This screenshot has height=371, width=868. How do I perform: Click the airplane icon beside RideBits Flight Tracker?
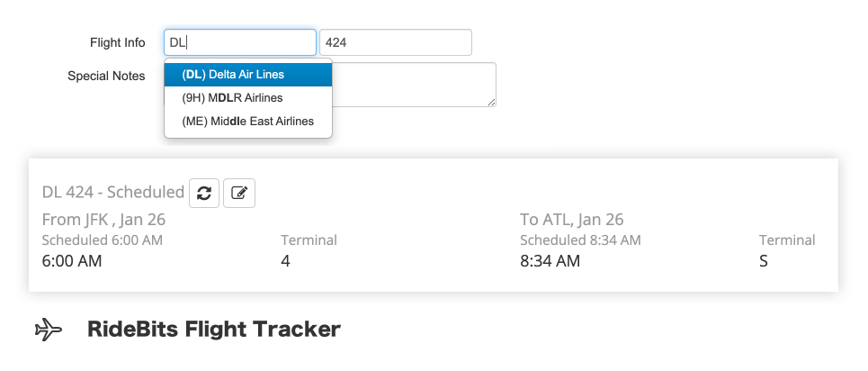[49, 330]
